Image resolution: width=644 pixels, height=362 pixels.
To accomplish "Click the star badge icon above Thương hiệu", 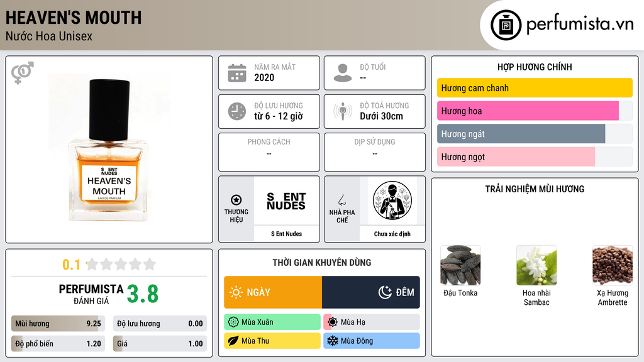I will 236,200.
